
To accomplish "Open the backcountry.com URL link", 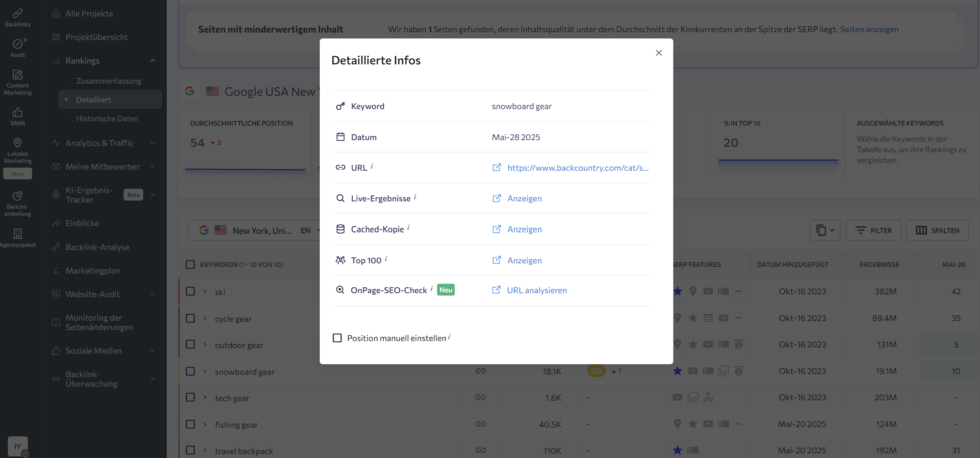I will tap(577, 168).
